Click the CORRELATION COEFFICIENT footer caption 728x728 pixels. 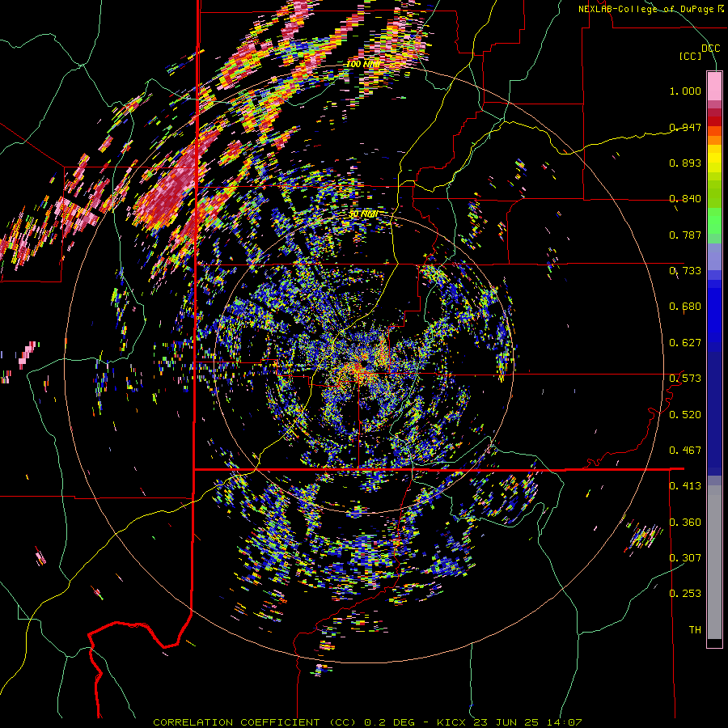click(x=367, y=722)
